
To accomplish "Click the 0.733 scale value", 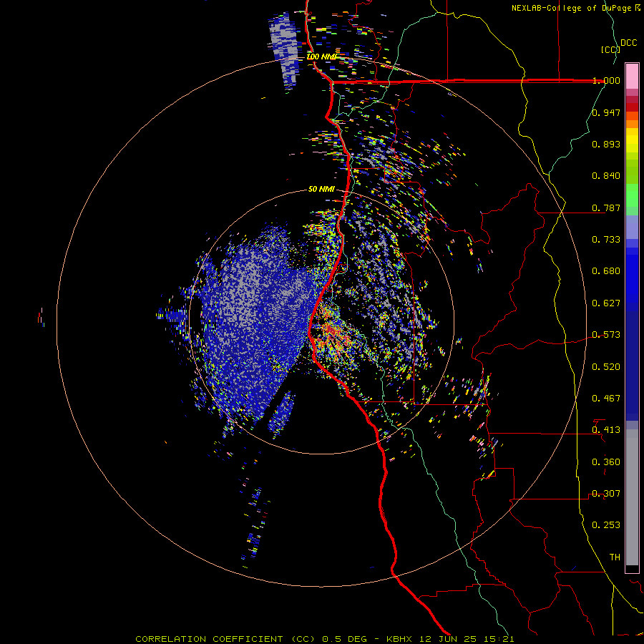I will coord(606,240).
